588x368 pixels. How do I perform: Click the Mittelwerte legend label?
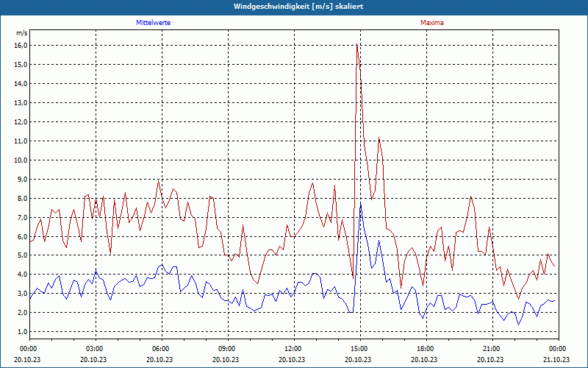point(154,23)
